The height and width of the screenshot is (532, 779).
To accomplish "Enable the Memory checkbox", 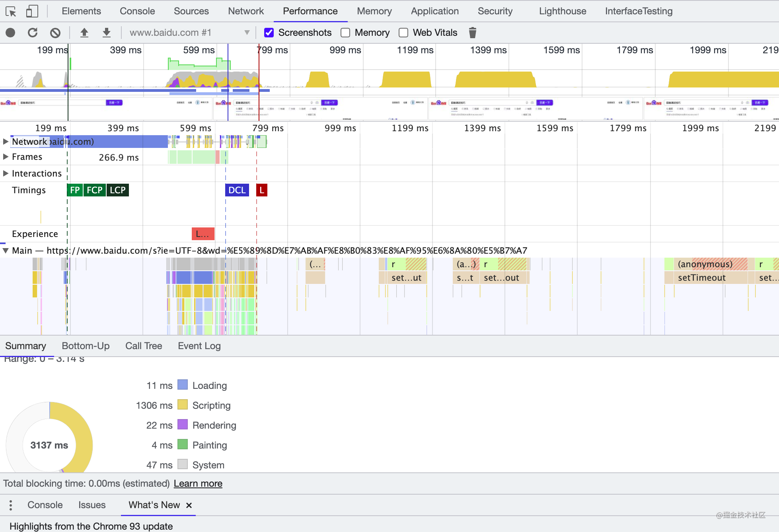I will pos(345,33).
